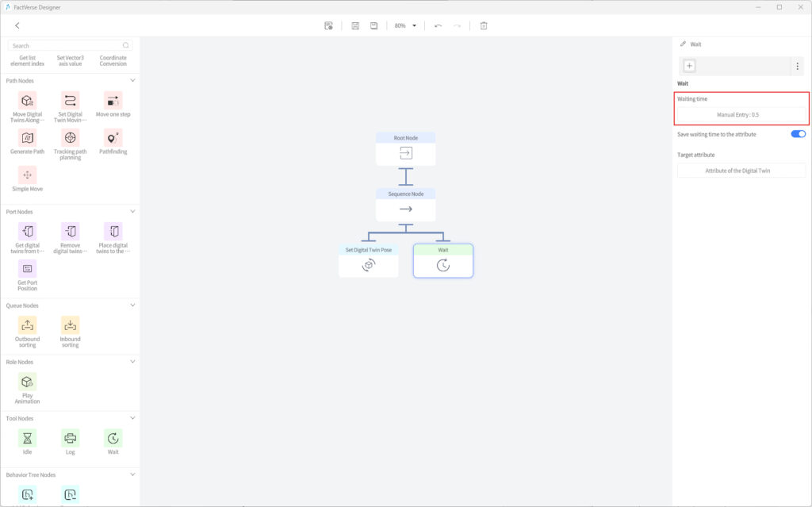
Task: Click the first toolbar icon beside save icons
Action: [328, 25]
